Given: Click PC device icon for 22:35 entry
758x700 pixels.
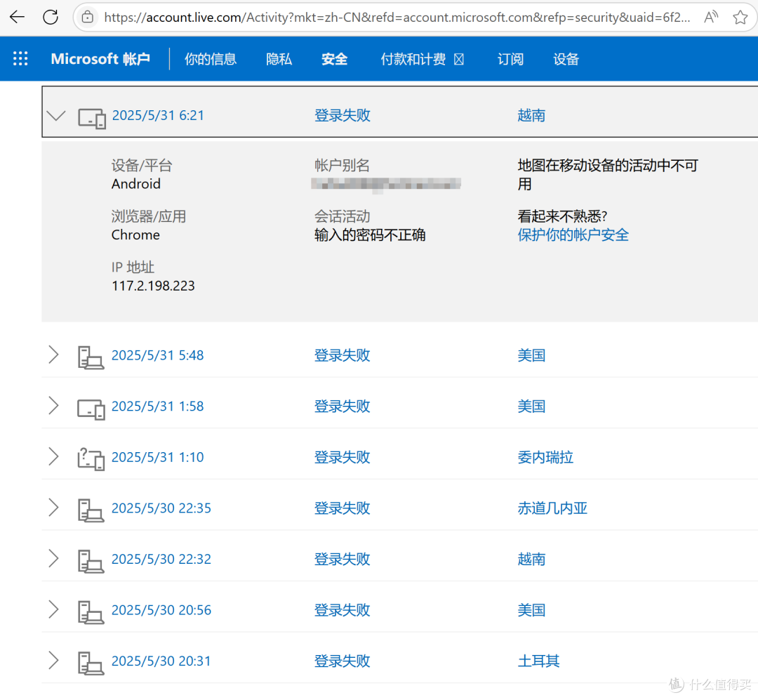Looking at the screenshot, I should click(91, 511).
